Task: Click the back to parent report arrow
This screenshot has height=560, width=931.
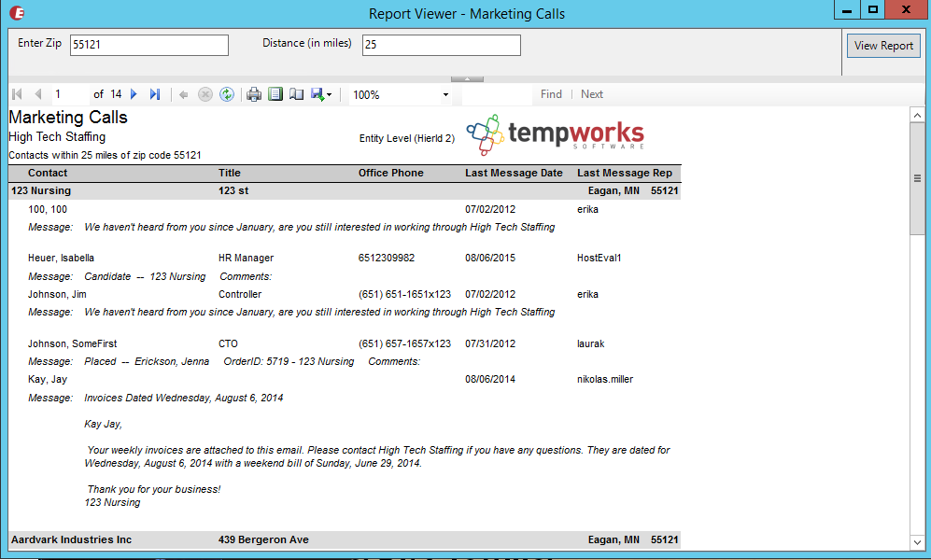Action: (x=183, y=94)
